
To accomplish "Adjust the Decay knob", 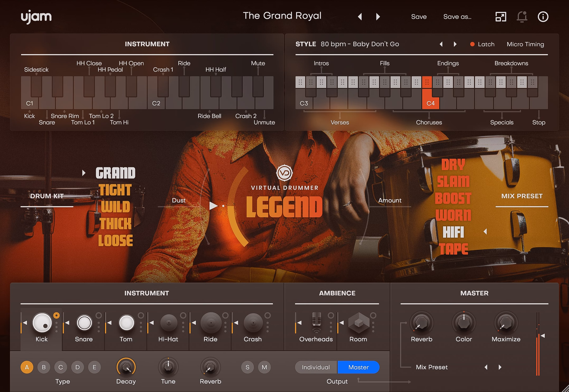I will [126, 367].
